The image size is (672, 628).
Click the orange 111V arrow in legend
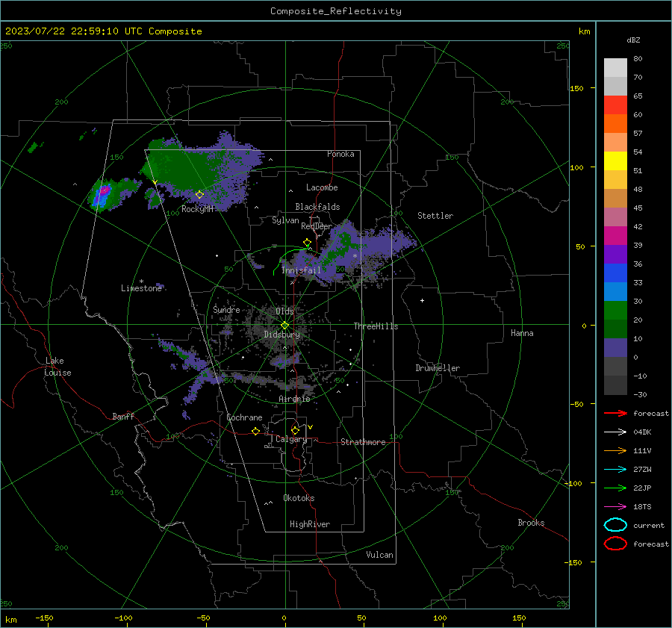click(615, 450)
